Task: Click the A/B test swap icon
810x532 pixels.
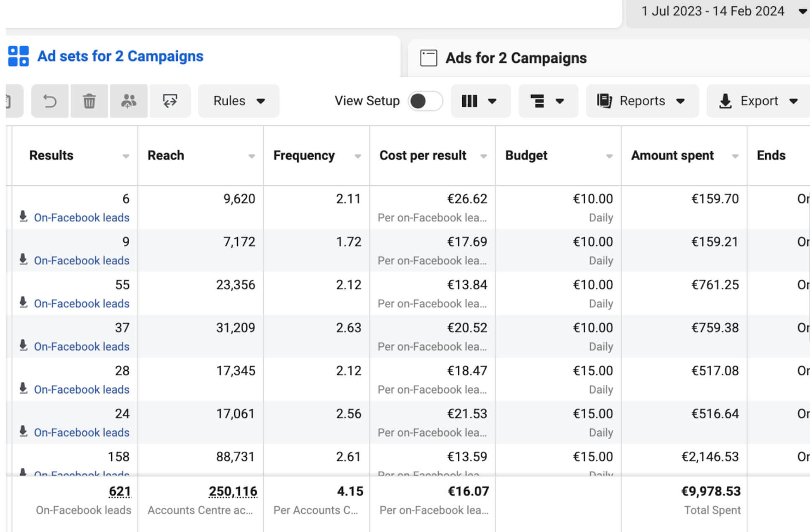Action: tap(170, 101)
